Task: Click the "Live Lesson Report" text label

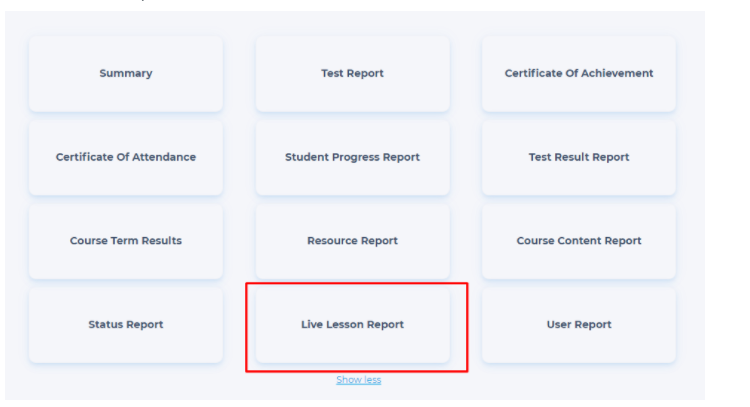Action: coord(352,325)
